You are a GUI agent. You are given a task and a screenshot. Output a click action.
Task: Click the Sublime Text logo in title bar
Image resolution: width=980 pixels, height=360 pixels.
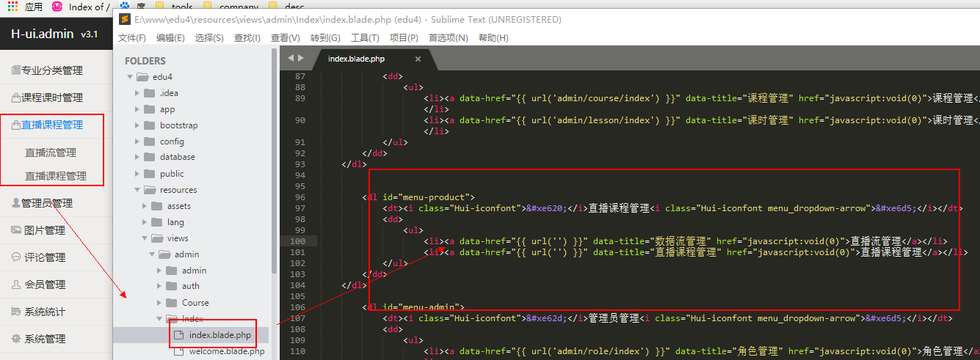click(x=125, y=20)
